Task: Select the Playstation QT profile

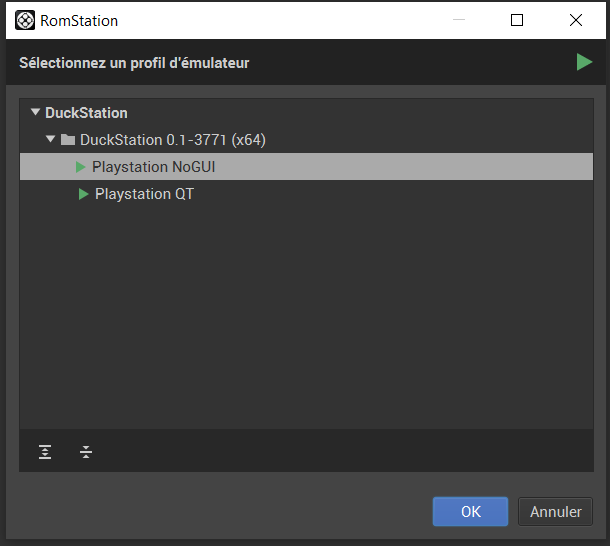Action: tap(307, 194)
